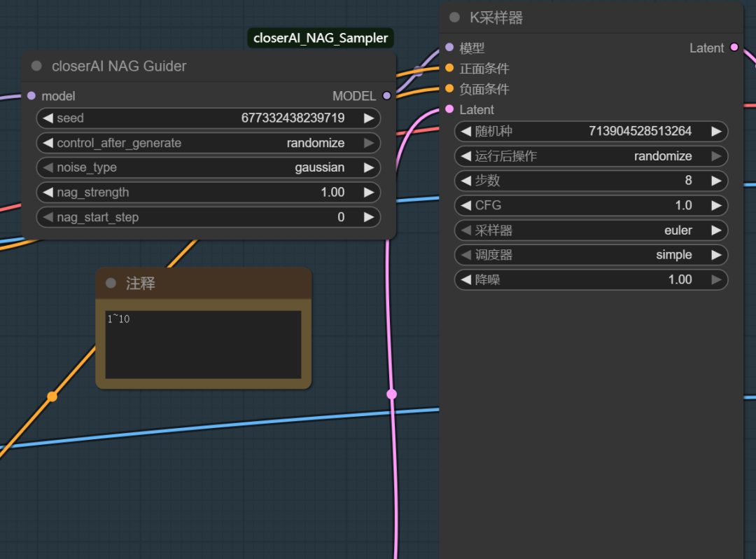756x559 pixels.
Task: Select next control_after_generate option
Action: (x=369, y=143)
